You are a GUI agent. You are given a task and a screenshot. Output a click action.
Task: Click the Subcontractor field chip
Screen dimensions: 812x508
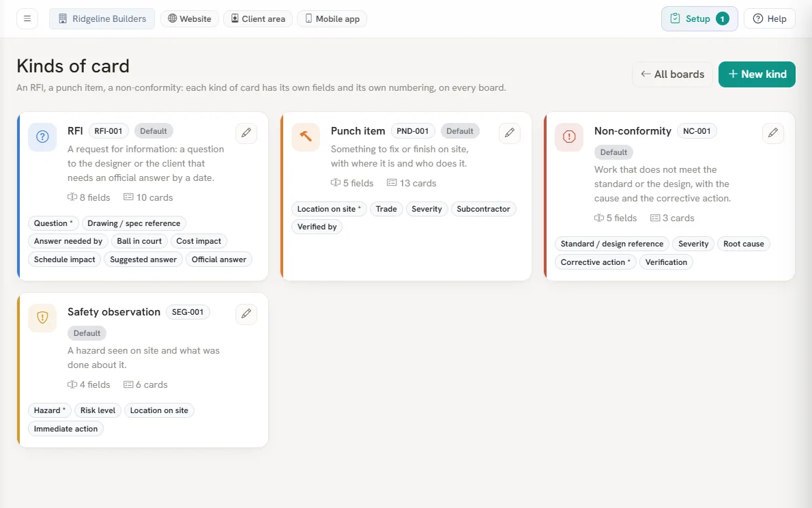click(x=483, y=209)
